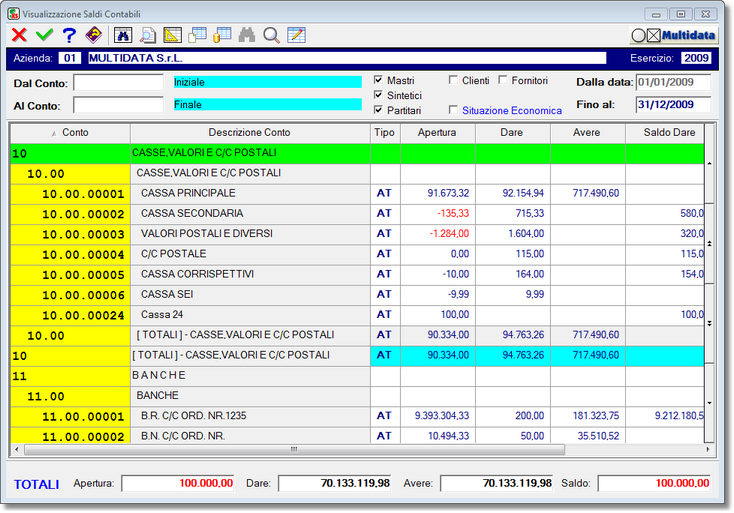
Task: Click the TOTALI Avere value field
Action: coord(497,484)
